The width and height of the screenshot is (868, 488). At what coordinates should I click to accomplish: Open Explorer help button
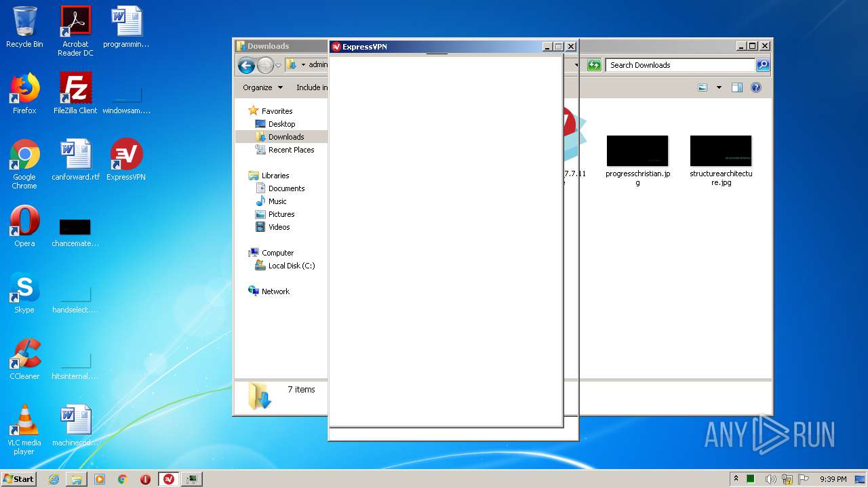(x=756, y=87)
